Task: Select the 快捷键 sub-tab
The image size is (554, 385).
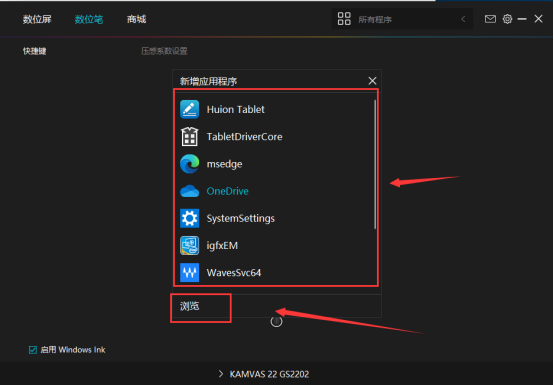Action: point(35,51)
